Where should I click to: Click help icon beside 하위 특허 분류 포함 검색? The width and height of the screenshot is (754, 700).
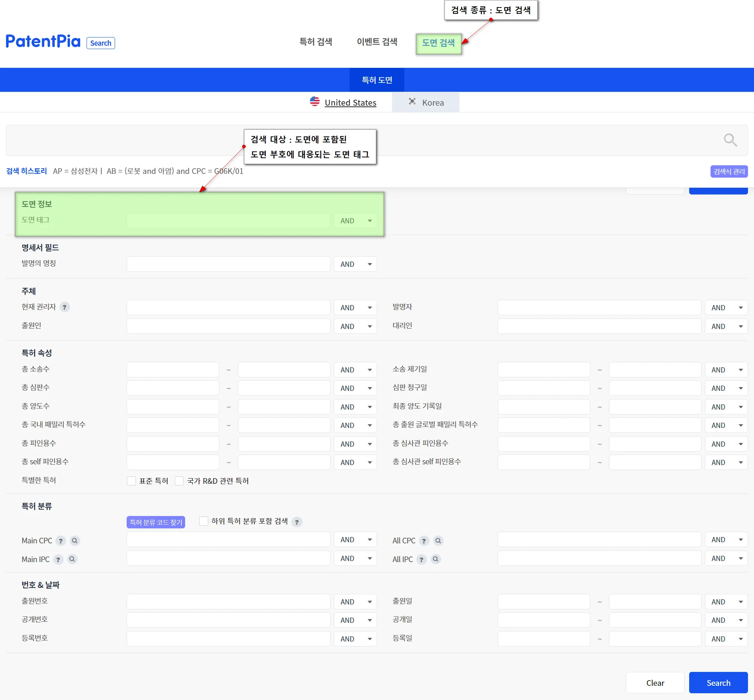tap(297, 522)
